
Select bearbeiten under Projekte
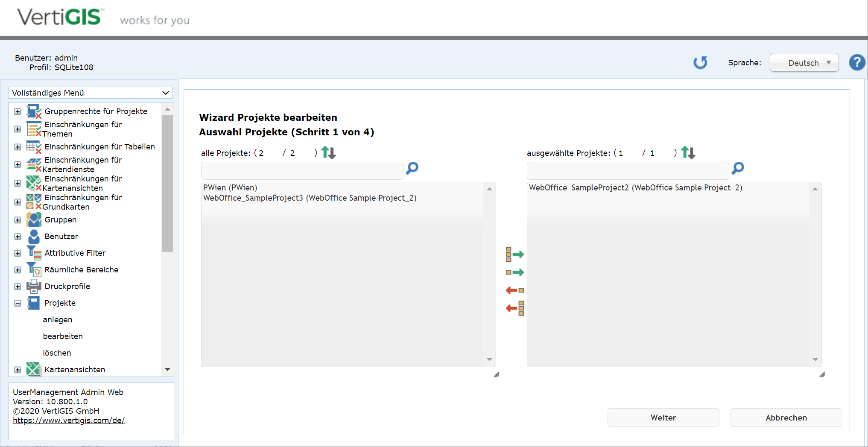(63, 336)
